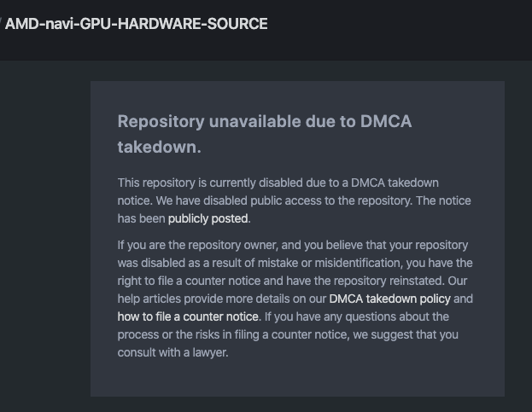Screen dimensions: 532x412
Task: Click the "publicly posted" notice link
Action: [208, 218]
